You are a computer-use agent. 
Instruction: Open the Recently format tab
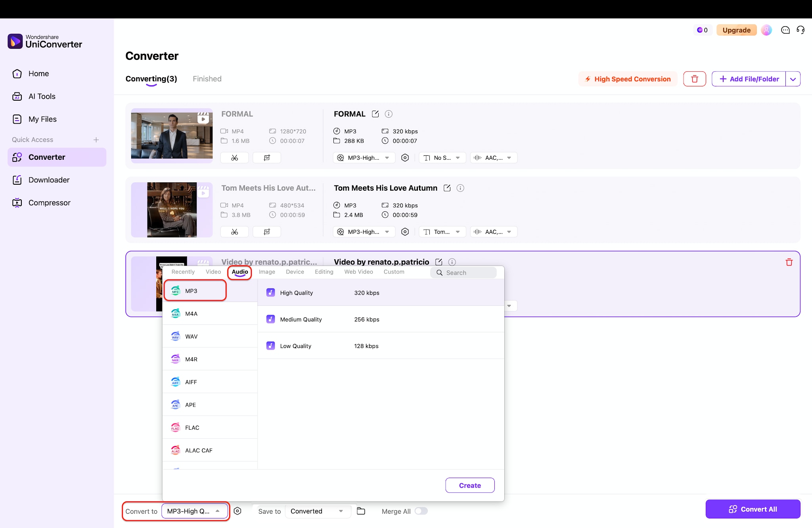183,272
